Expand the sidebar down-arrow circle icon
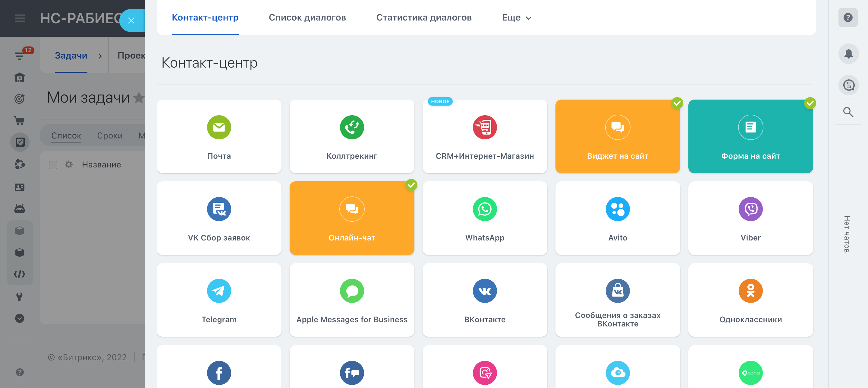This screenshot has width=868, height=388. point(20,318)
